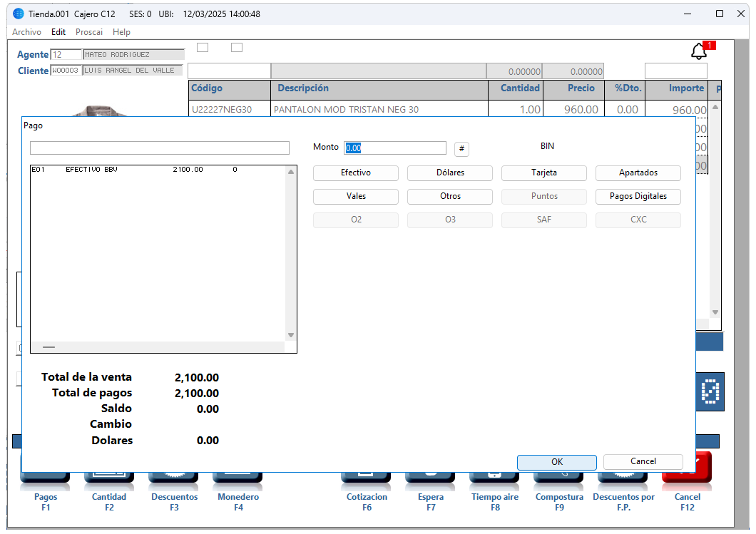Viewport: 756px width, 534px height.
Task: Maximize the Tienda.001 window
Action: point(720,14)
